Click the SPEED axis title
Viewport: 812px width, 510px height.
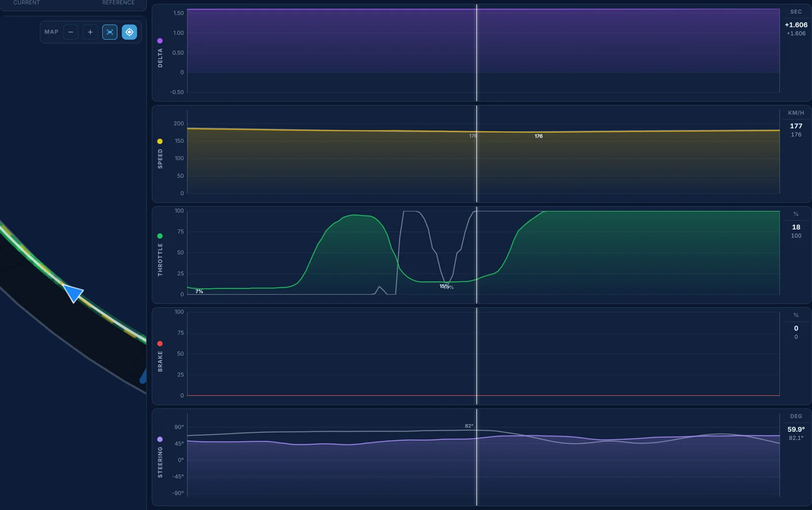coord(160,159)
